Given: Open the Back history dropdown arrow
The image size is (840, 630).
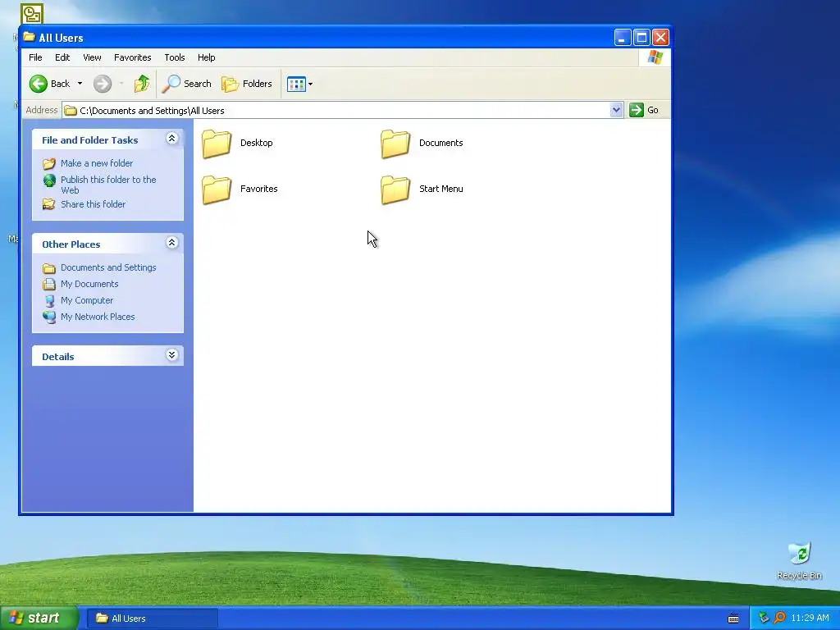Looking at the screenshot, I should coord(80,84).
